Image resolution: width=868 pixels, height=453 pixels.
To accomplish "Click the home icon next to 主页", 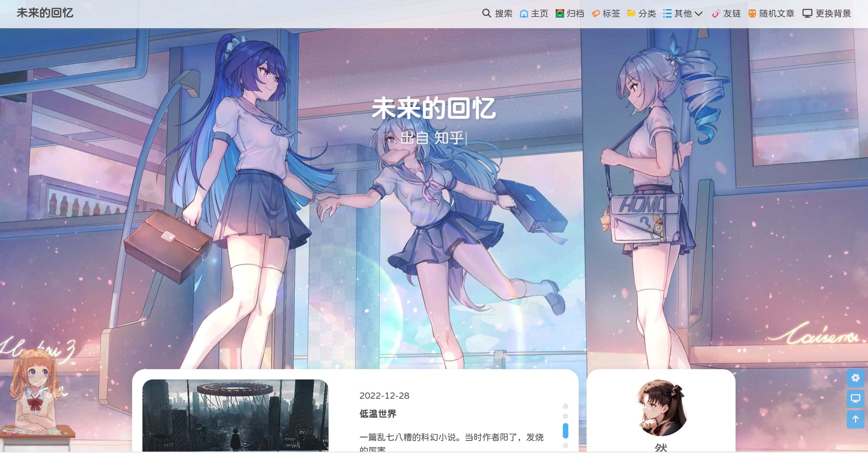I will pyautogui.click(x=524, y=14).
